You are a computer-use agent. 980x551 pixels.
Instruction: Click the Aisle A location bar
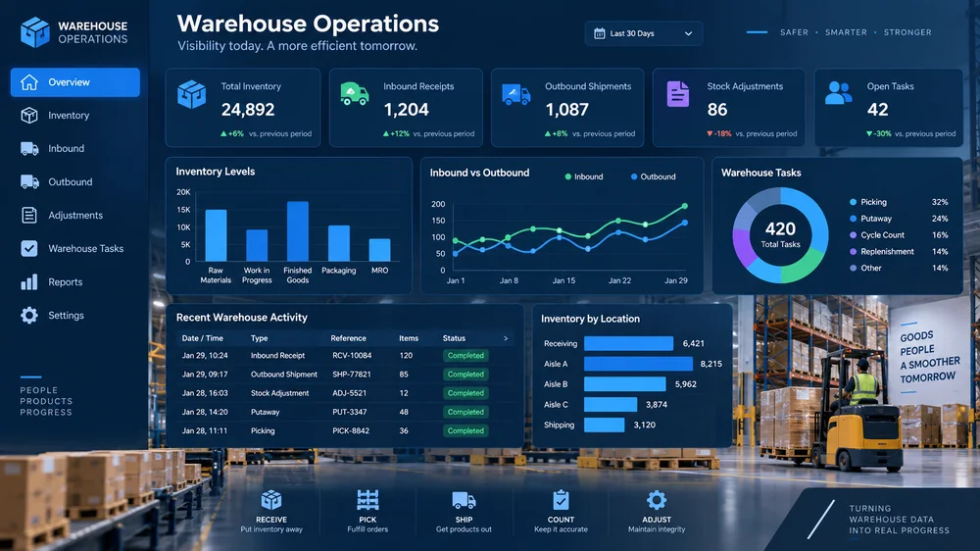(x=638, y=364)
